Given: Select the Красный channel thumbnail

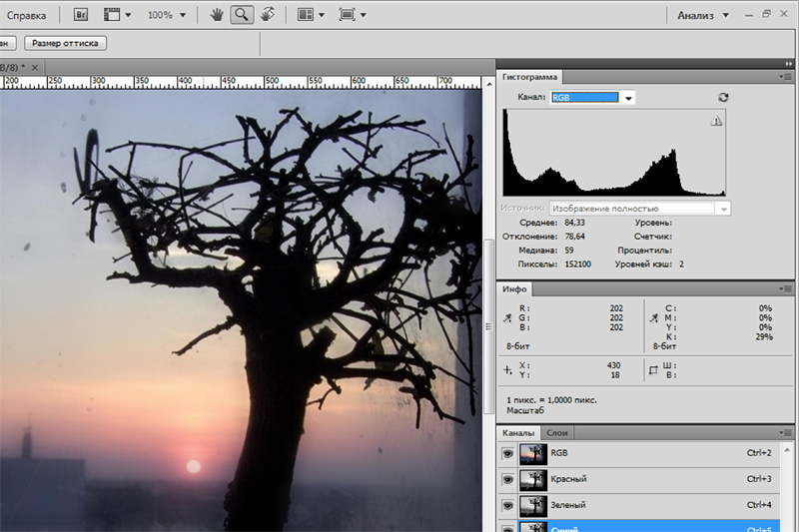Looking at the screenshot, I should 532,479.
